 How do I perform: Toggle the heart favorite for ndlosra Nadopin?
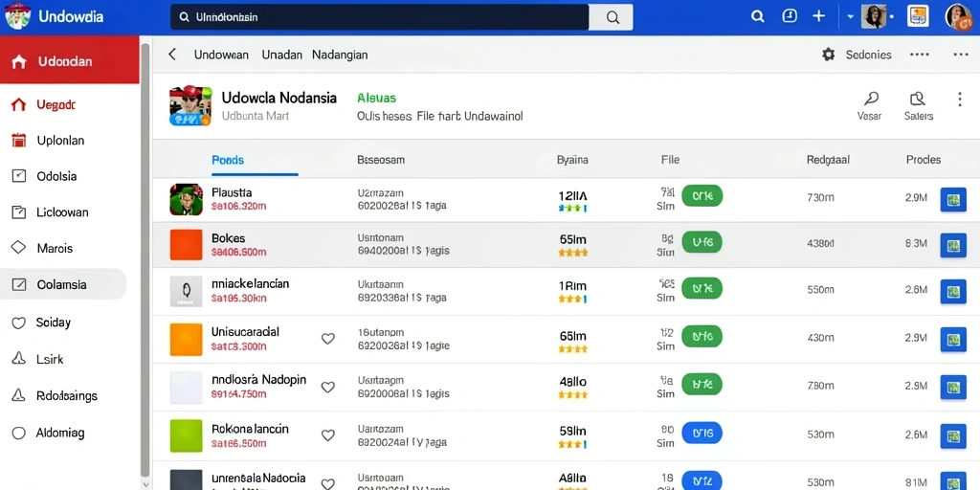327,387
